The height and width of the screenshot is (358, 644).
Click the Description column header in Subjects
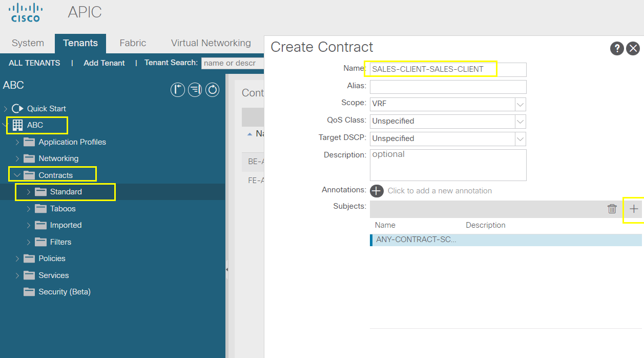pyautogui.click(x=486, y=225)
